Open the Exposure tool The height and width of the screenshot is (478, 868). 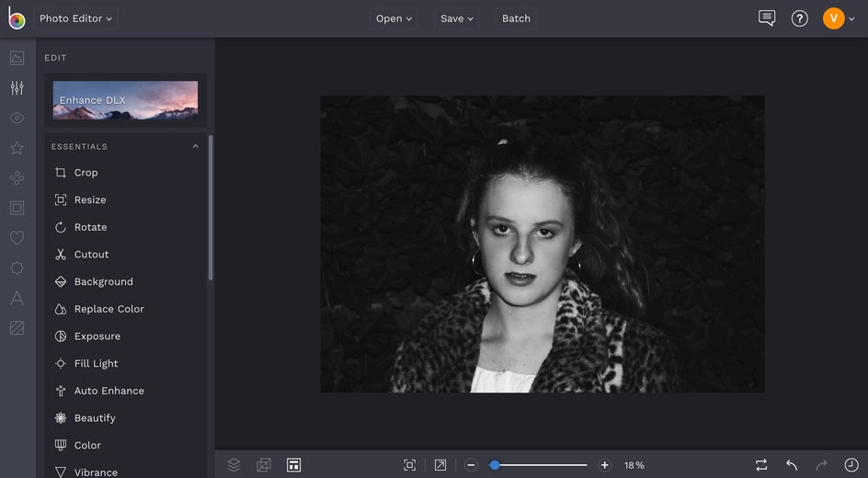(126, 336)
